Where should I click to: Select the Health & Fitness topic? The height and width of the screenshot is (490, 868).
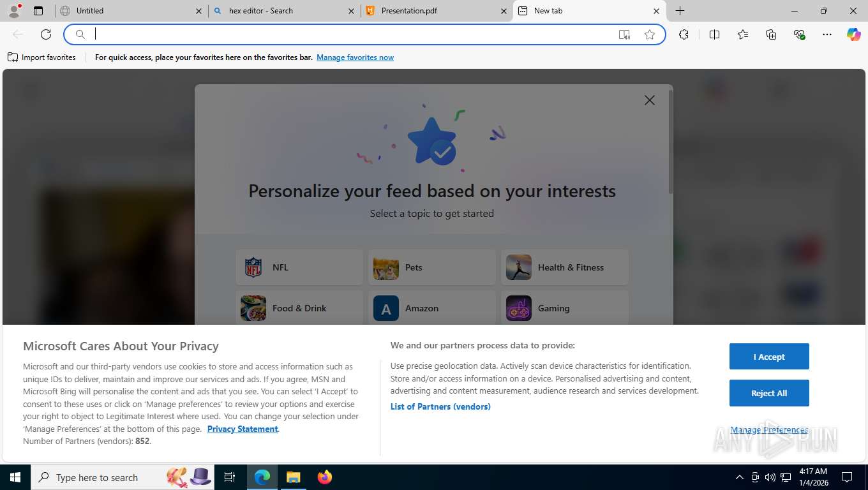[565, 267]
